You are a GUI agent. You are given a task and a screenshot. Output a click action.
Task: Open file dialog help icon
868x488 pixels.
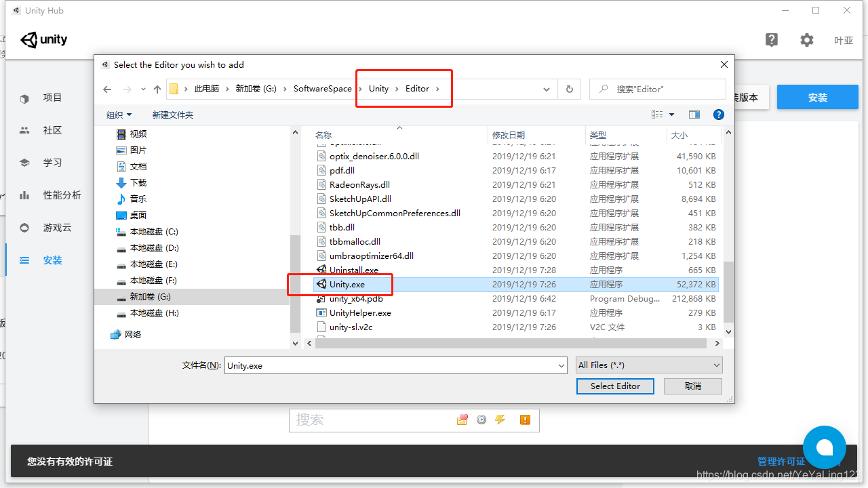tap(718, 115)
